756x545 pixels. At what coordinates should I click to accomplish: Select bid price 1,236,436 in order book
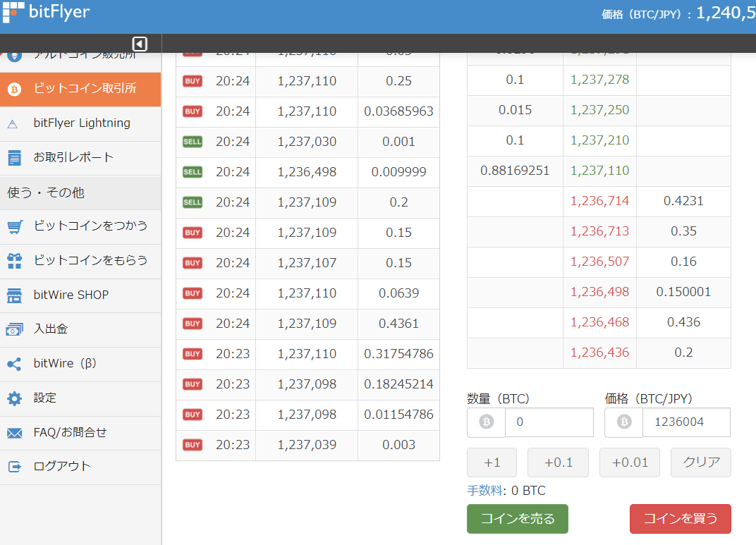tap(599, 353)
